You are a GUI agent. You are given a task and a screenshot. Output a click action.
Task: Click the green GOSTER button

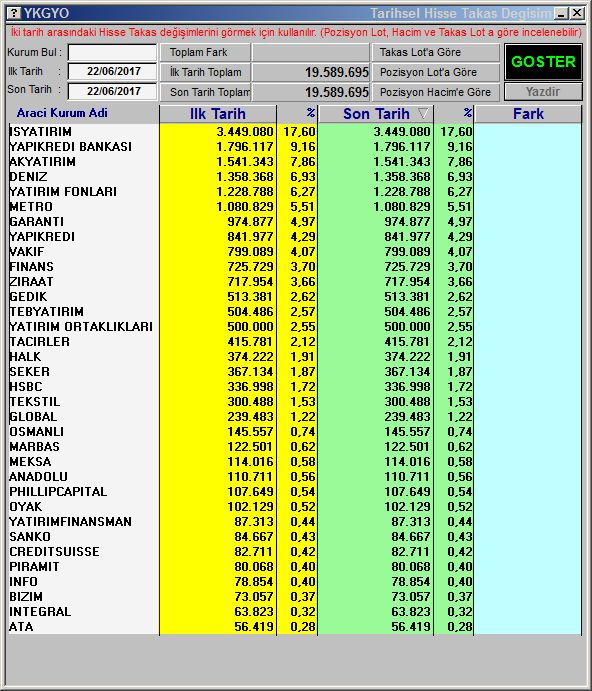point(543,62)
